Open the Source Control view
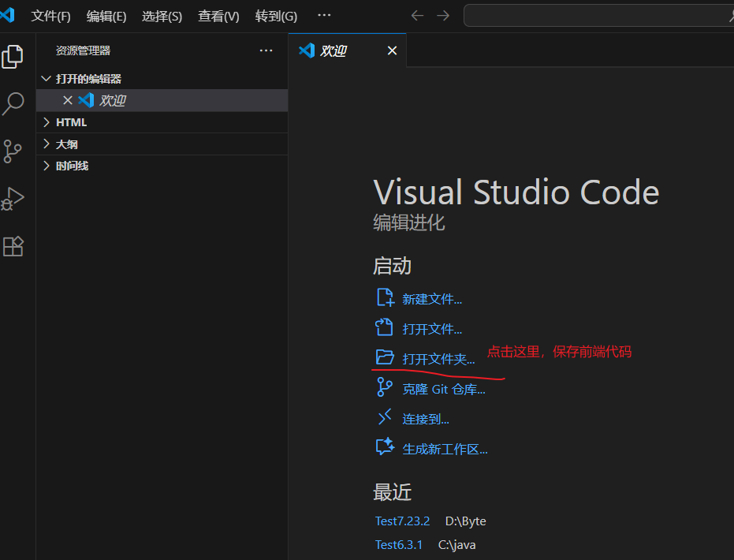The image size is (734, 560). [13, 151]
